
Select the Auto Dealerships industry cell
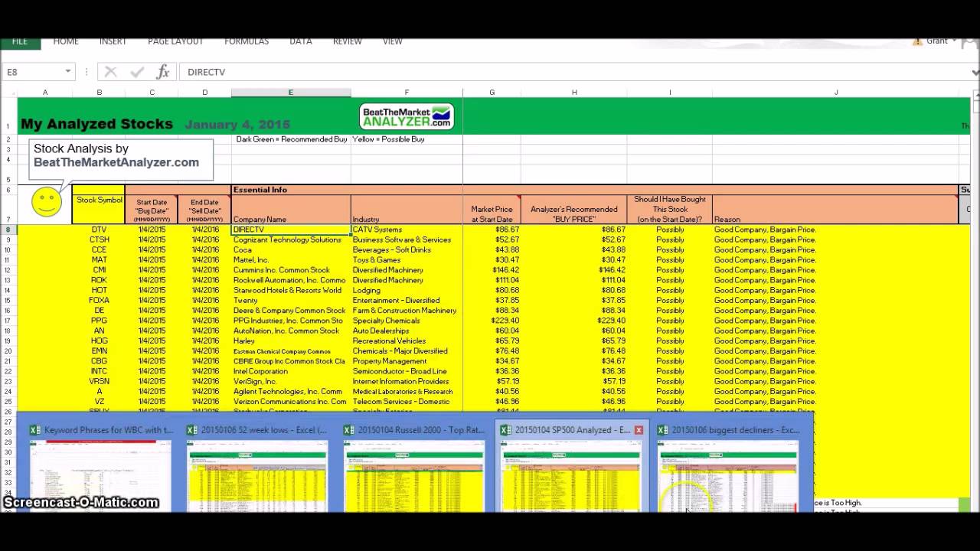coord(407,331)
